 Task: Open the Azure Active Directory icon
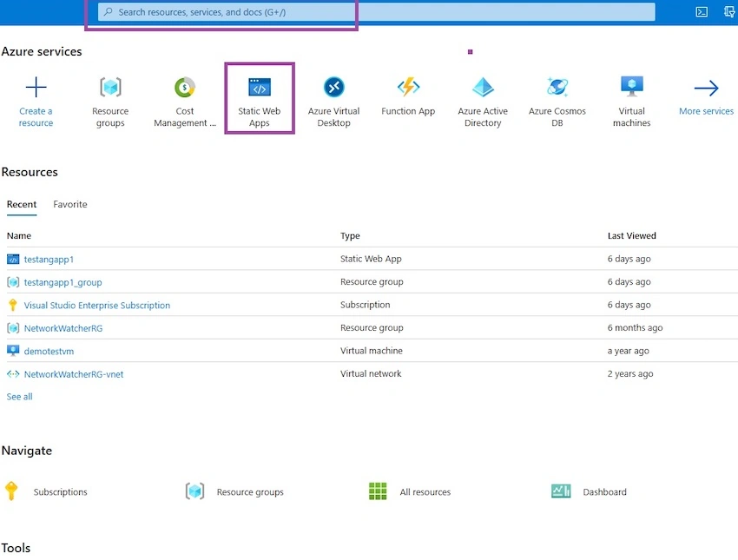[x=483, y=87]
